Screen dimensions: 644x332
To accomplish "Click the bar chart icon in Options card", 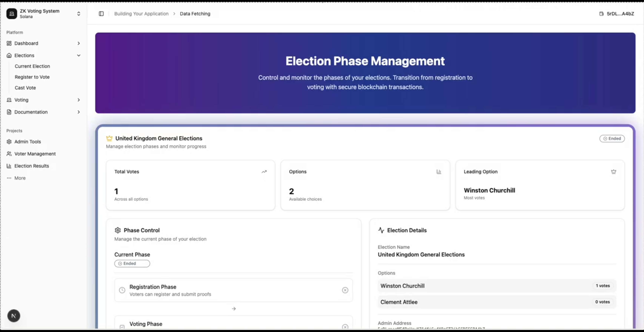I will click(439, 171).
